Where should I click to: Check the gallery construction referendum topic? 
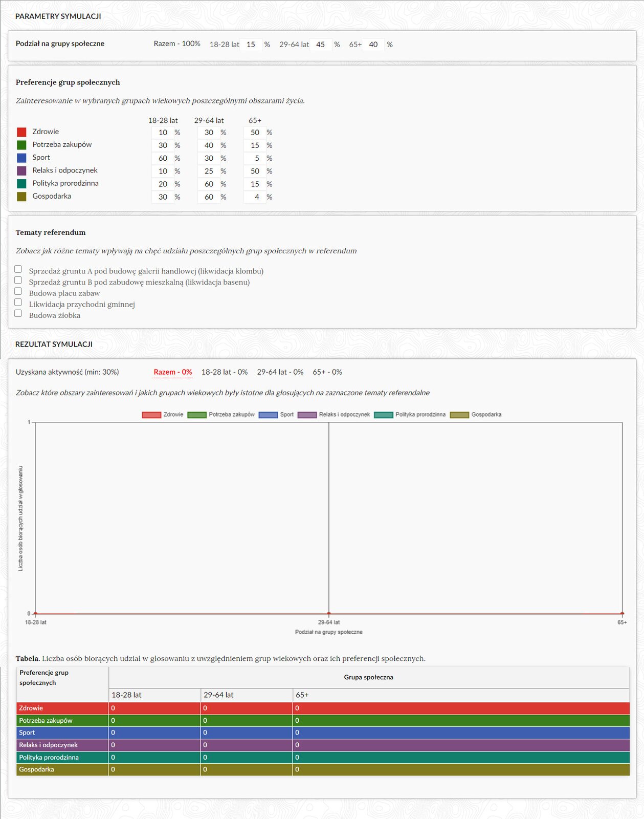pos(18,269)
